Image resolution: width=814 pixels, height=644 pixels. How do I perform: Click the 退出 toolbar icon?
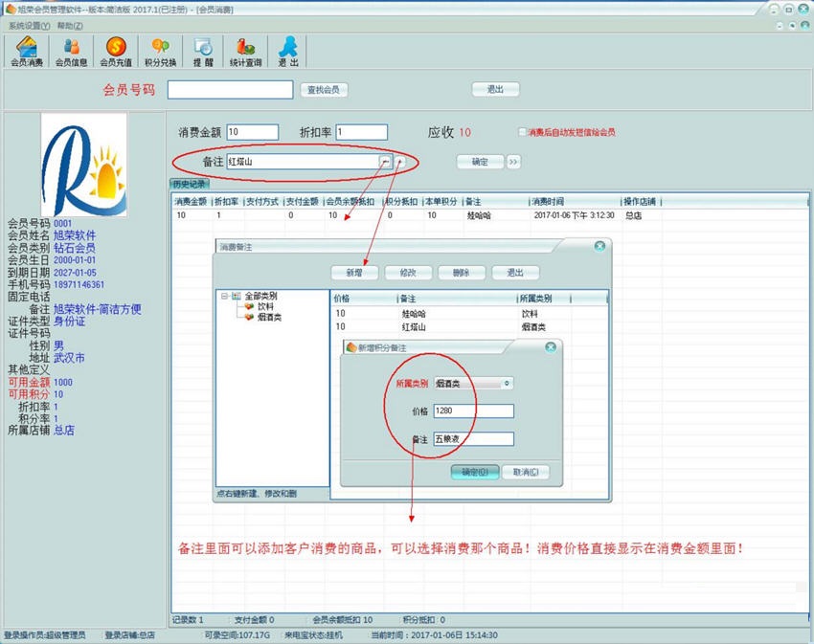point(288,52)
